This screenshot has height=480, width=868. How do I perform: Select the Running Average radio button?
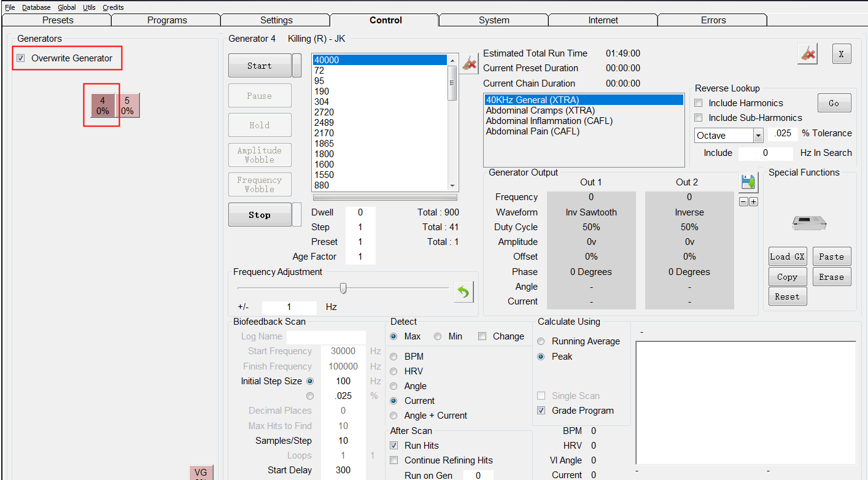tap(541, 341)
